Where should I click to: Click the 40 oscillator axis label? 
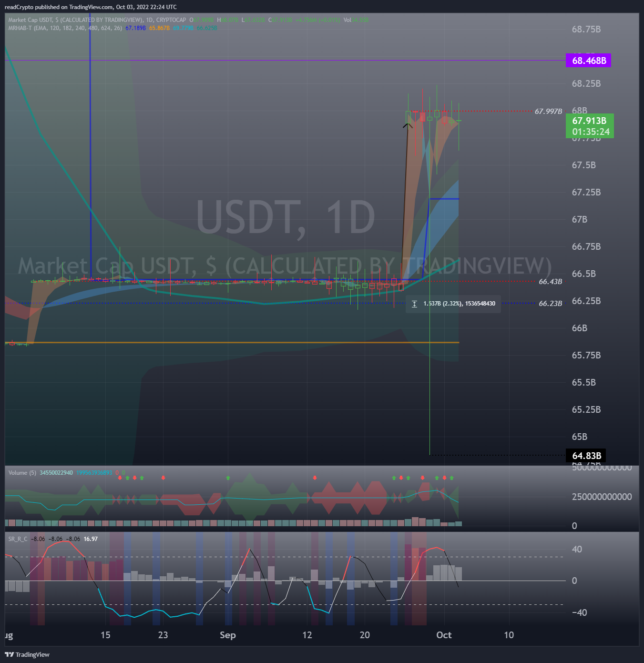pyautogui.click(x=577, y=549)
